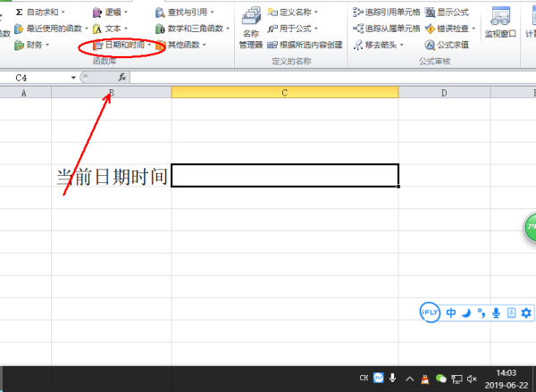Click 根据所选内容创建 button
The height and width of the screenshot is (392, 536).
pos(305,45)
